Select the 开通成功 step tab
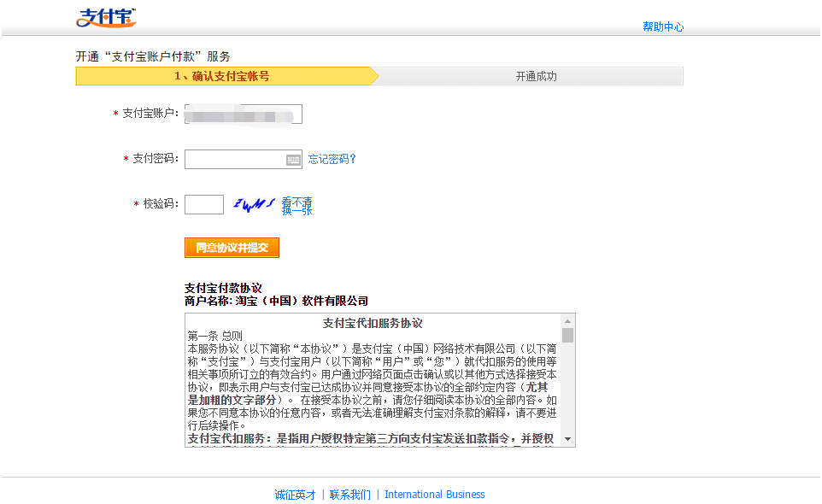The image size is (822, 504). (531, 77)
